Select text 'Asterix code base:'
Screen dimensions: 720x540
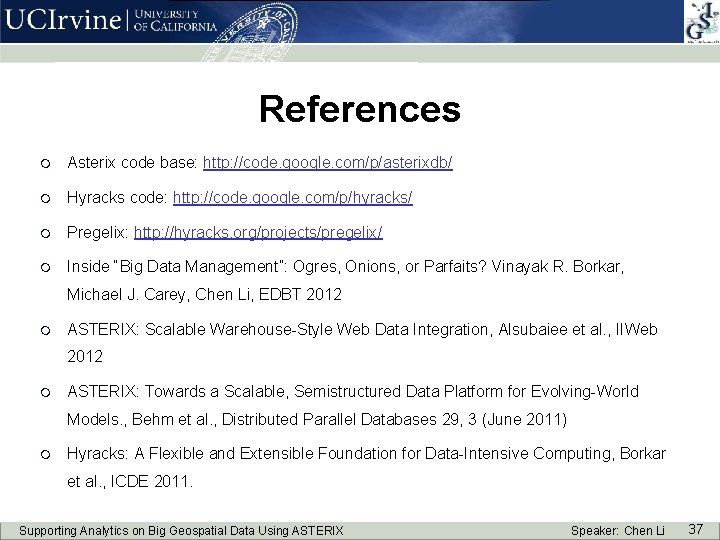(x=132, y=163)
